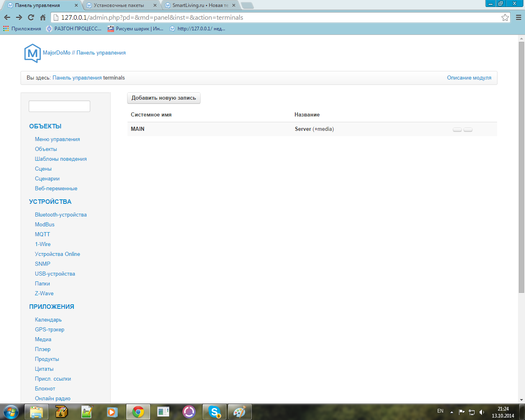Open Z-Wave in the sidebar

[44, 293]
